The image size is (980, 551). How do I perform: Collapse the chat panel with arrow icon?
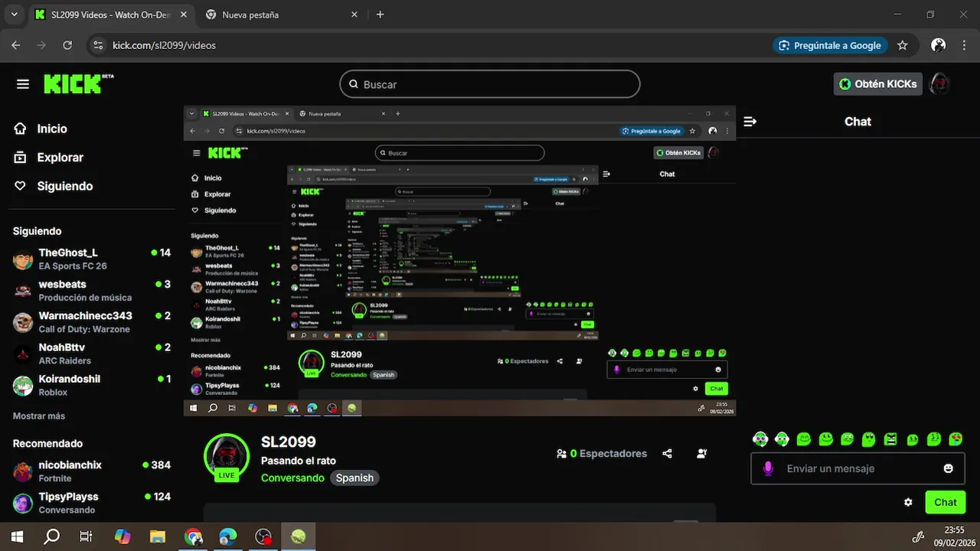pos(750,122)
